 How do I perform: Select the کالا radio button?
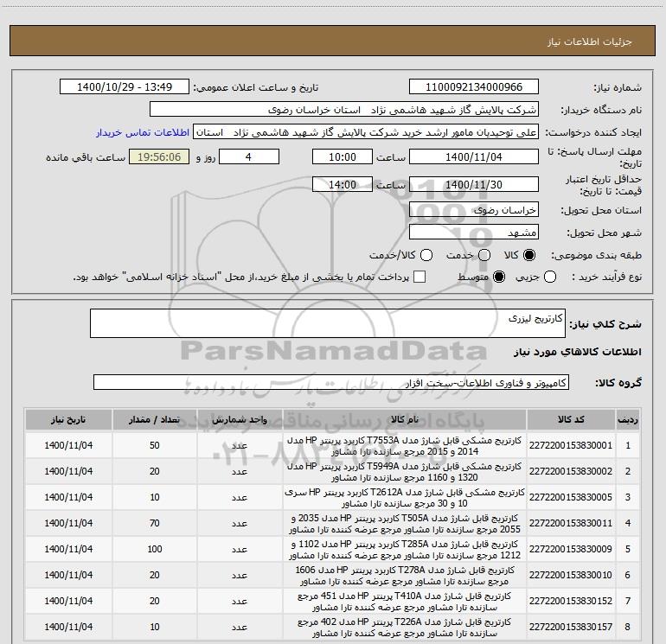pos(529,255)
